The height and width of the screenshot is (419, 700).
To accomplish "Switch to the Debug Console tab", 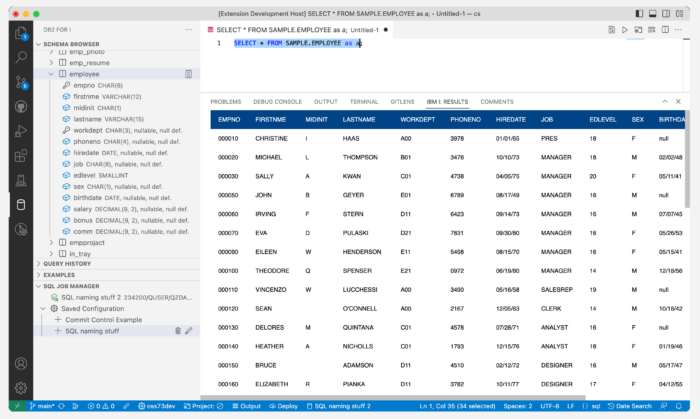I will [x=277, y=102].
